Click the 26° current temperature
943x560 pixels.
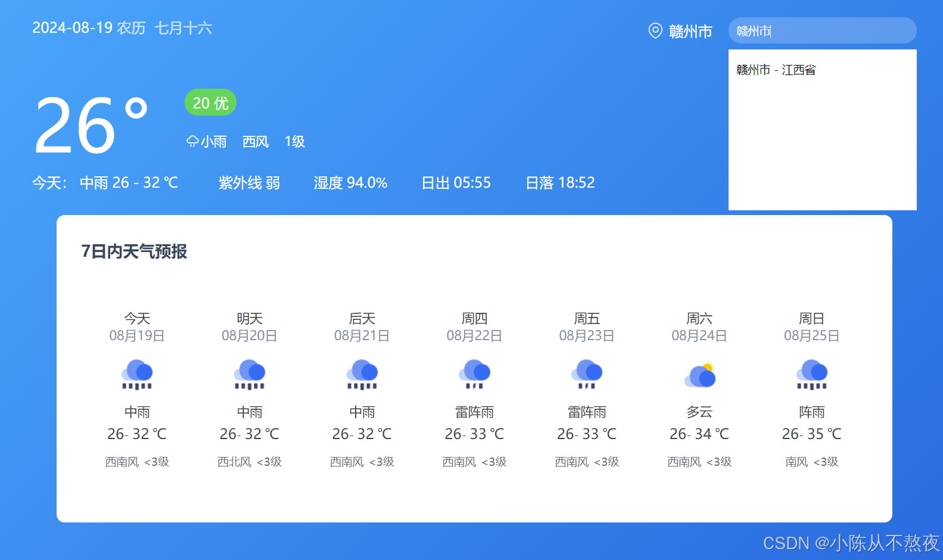(91, 126)
